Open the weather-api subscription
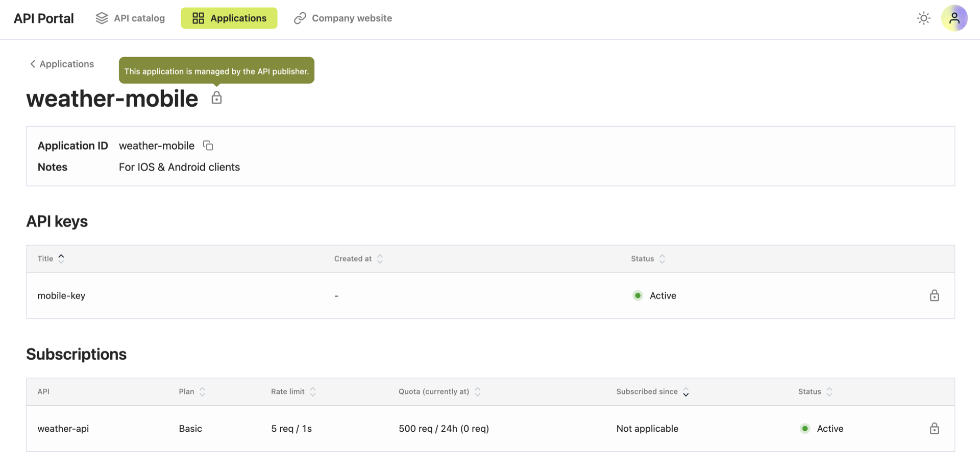The width and height of the screenshot is (980, 466). [x=63, y=429]
